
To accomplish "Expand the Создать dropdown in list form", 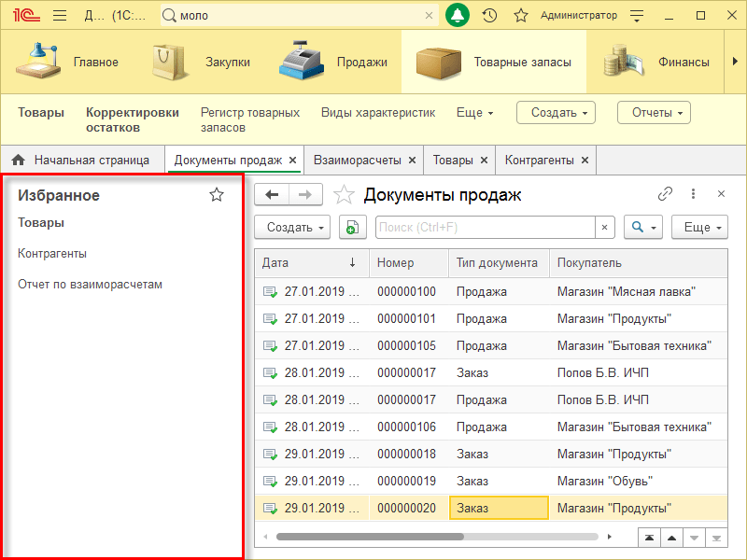I will [292, 227].
